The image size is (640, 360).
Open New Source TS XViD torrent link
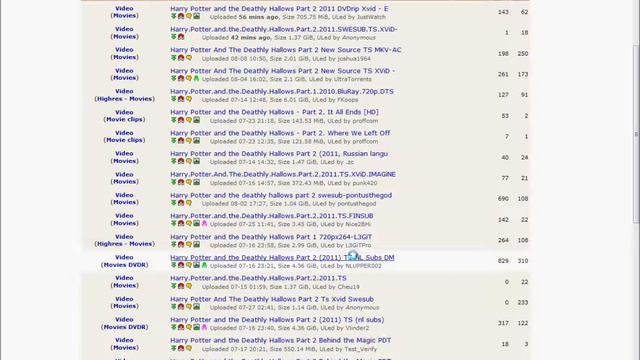(282, 71)
